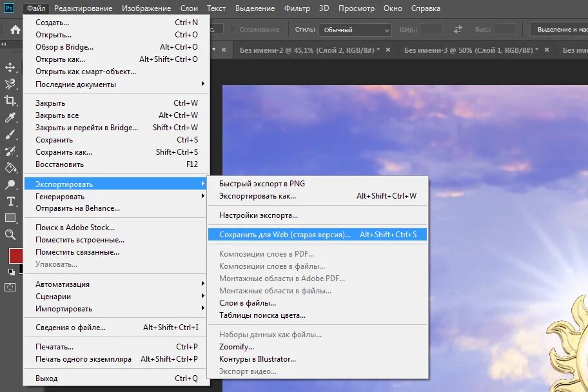Screen dimensions: 588x392
Task: Select Zoomify... item
Action: (x=318, y=347)
